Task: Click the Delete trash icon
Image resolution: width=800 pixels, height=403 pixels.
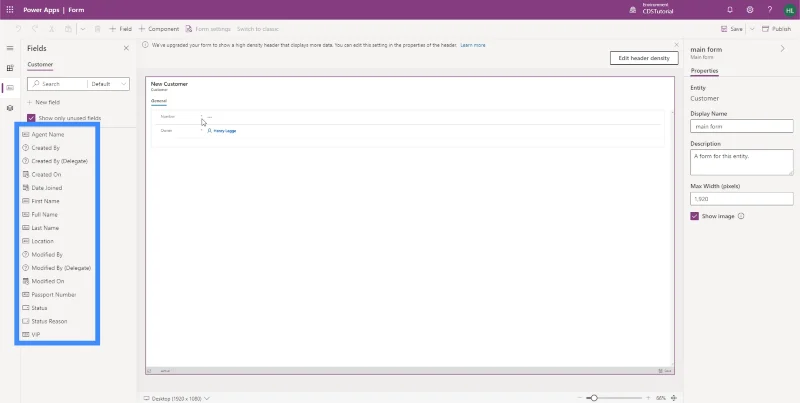Action: (x=97, y=29)
